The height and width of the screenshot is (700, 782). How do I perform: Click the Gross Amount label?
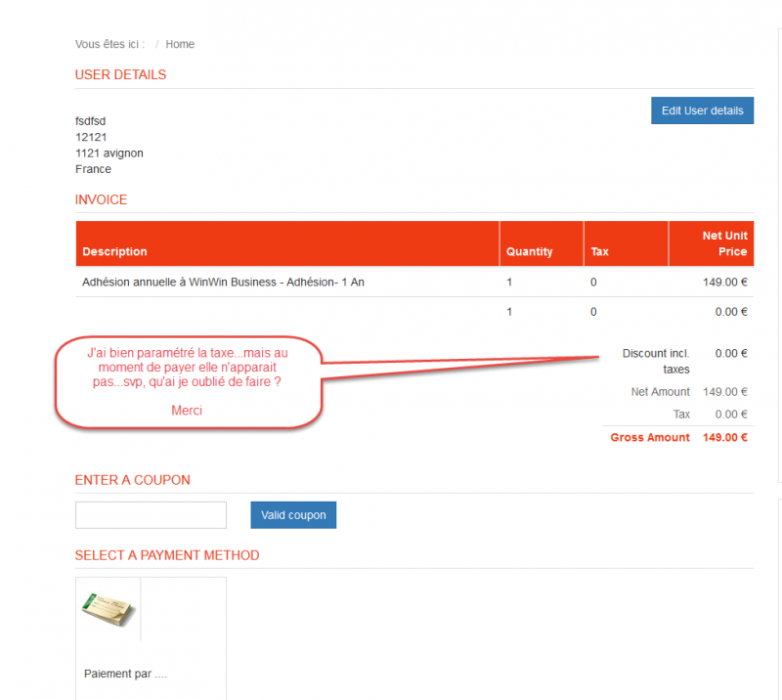pyautogui.click(x=650, y=438)
